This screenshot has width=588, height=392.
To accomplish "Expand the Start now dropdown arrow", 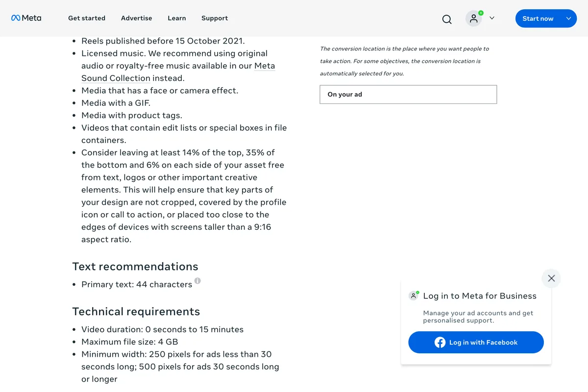I will point(569,19).
